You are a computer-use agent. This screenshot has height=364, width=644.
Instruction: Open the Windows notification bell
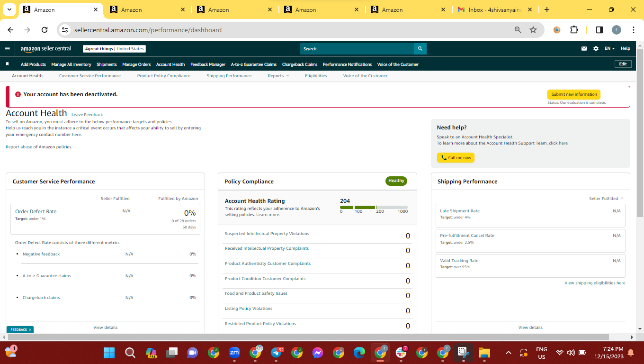[x=630, y=353]
